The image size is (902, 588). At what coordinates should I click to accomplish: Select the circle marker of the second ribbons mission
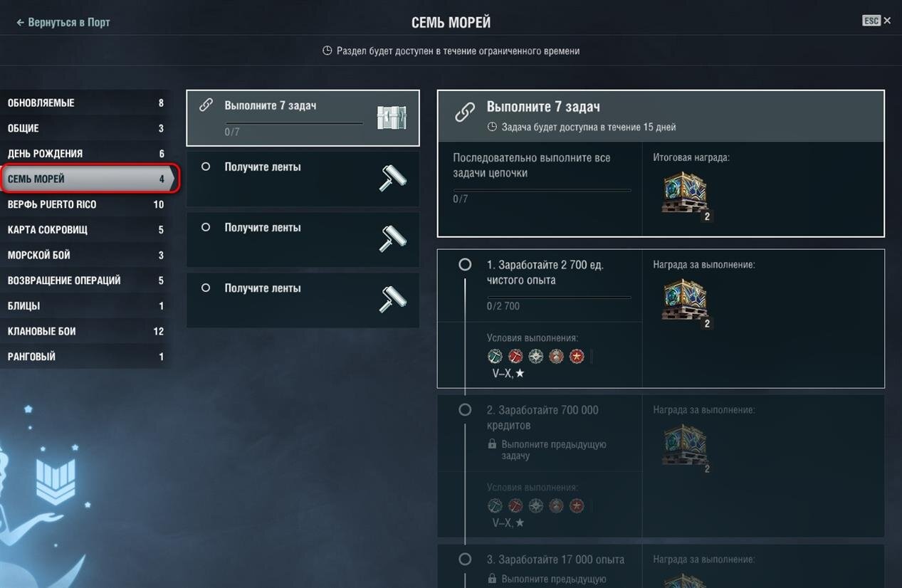click(x=206, y=227)
